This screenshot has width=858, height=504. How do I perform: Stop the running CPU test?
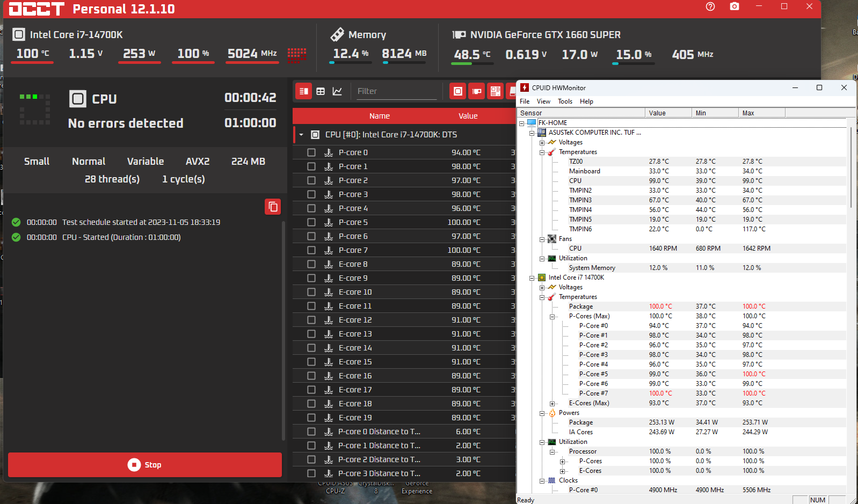tap(145, 465)
